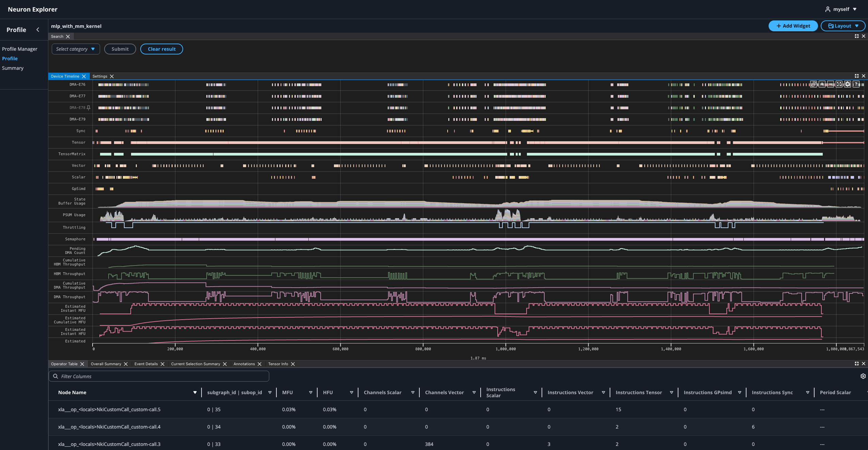Click the Clear result button
Image resolution: width=868 pixels, height=450 pixels.
162,49
